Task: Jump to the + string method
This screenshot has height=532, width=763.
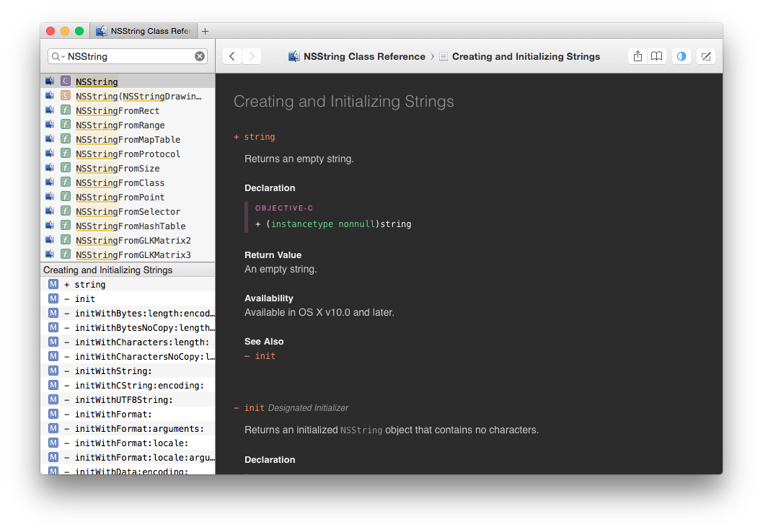Action: click(x=128, y=285)
